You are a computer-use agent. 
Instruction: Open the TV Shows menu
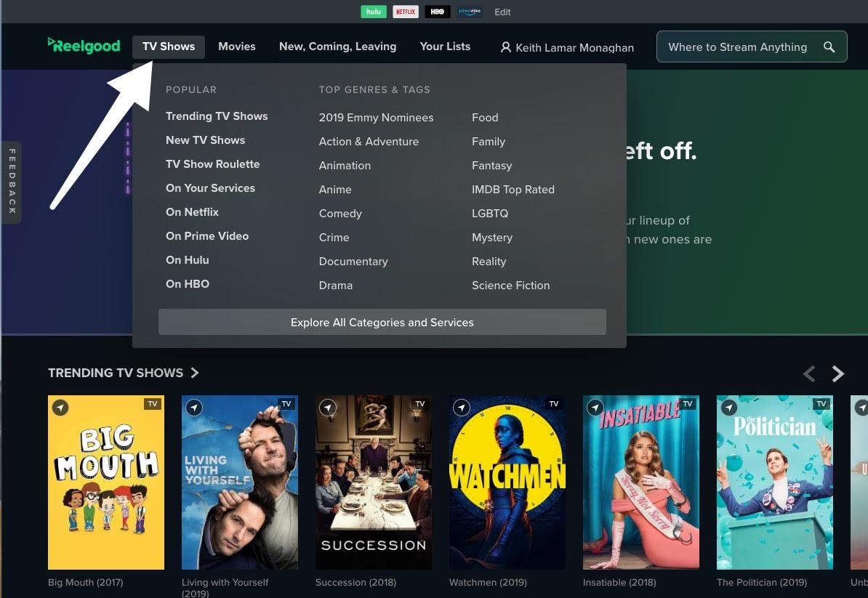[x=168, y=47]
